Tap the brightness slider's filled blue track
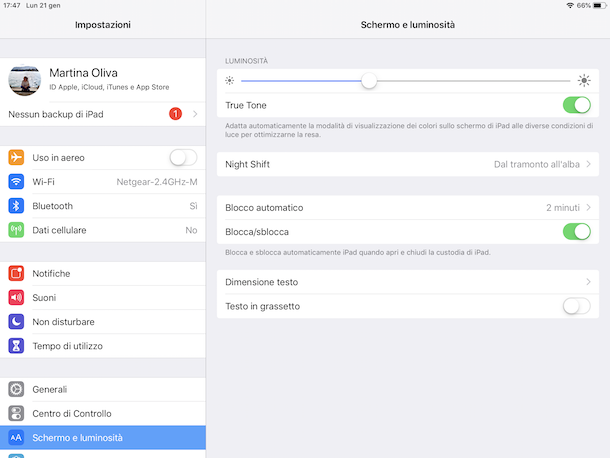610x458 pixels. click(301, 81)
